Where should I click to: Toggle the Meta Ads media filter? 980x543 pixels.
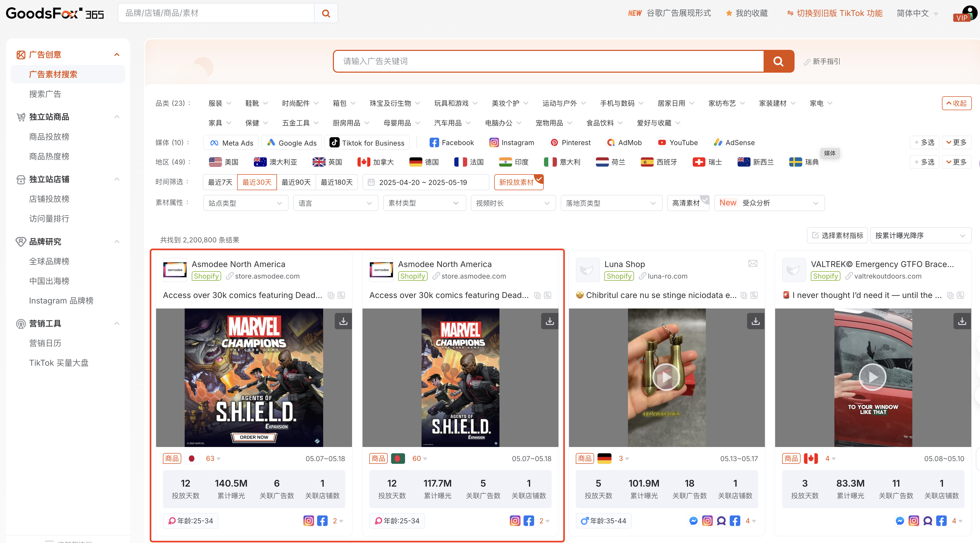pos(231,143)
